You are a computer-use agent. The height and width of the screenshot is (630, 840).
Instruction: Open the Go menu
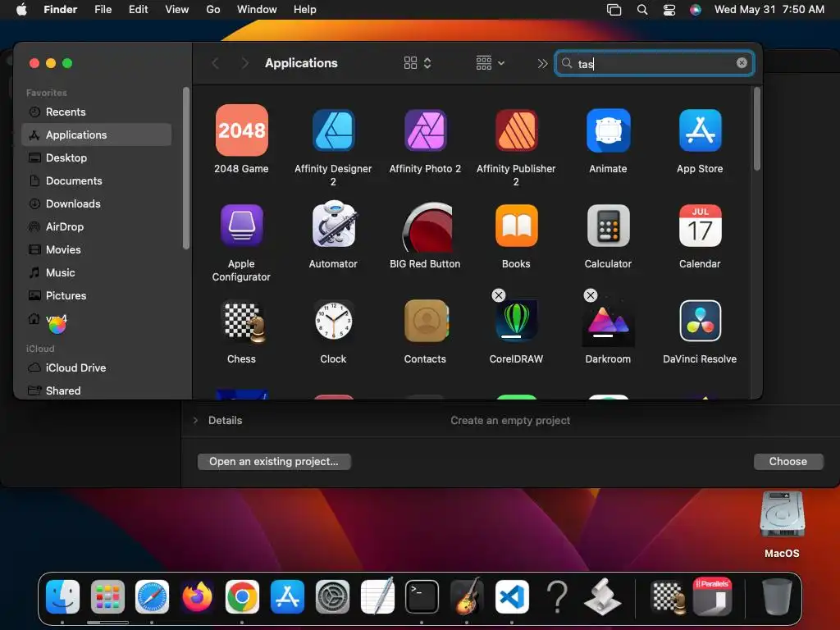[x=213, y=10]
